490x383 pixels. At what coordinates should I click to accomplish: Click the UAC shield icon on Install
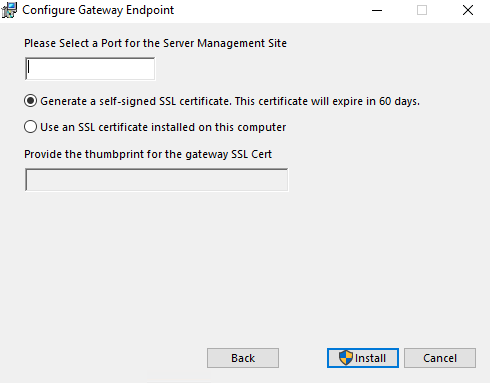[x=346, y=358]
